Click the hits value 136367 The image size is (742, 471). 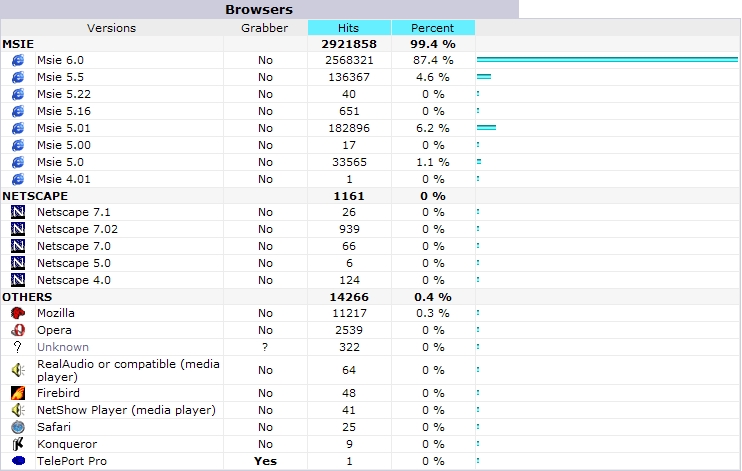[x=349, y=77]
